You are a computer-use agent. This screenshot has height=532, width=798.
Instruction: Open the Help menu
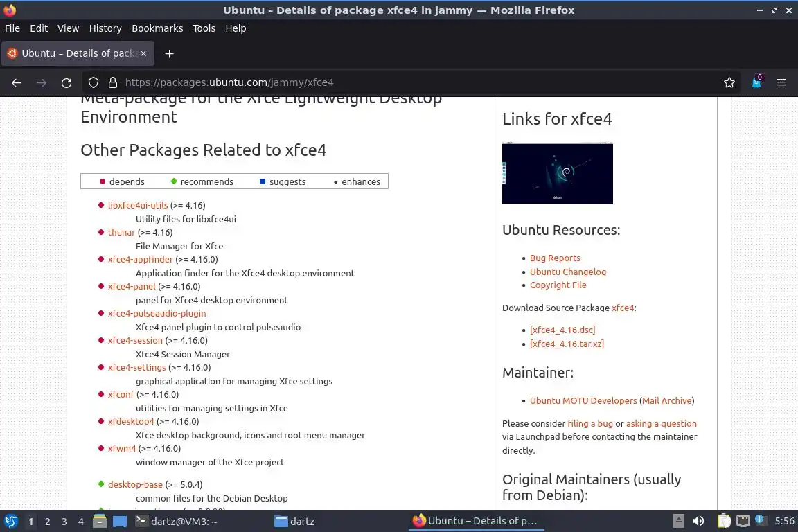[236, 28]
